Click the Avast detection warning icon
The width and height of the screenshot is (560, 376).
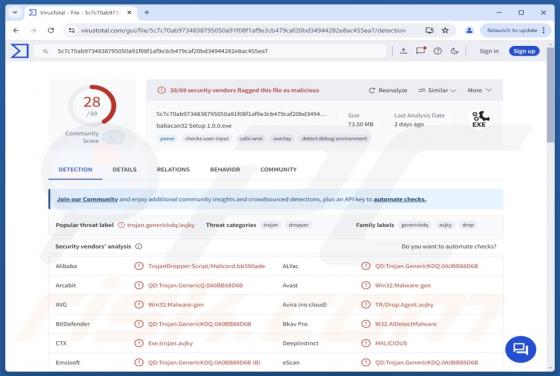(x=365, y=285)
